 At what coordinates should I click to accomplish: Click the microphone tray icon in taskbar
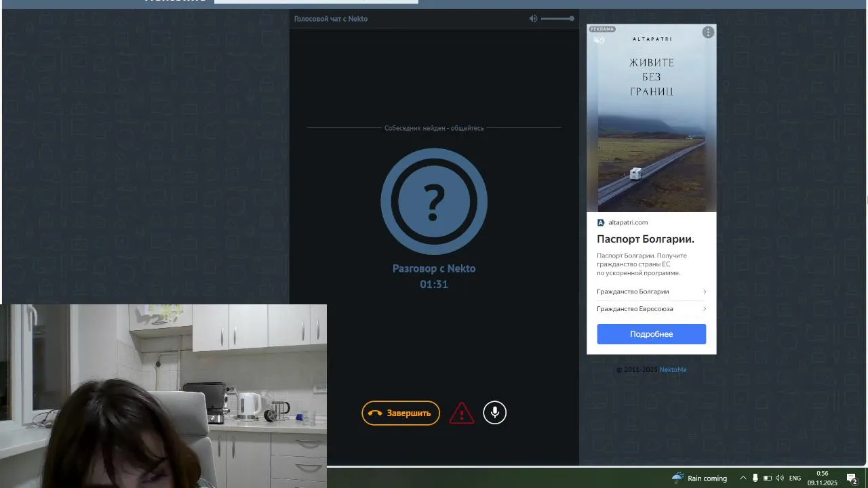tap(755, 478)
